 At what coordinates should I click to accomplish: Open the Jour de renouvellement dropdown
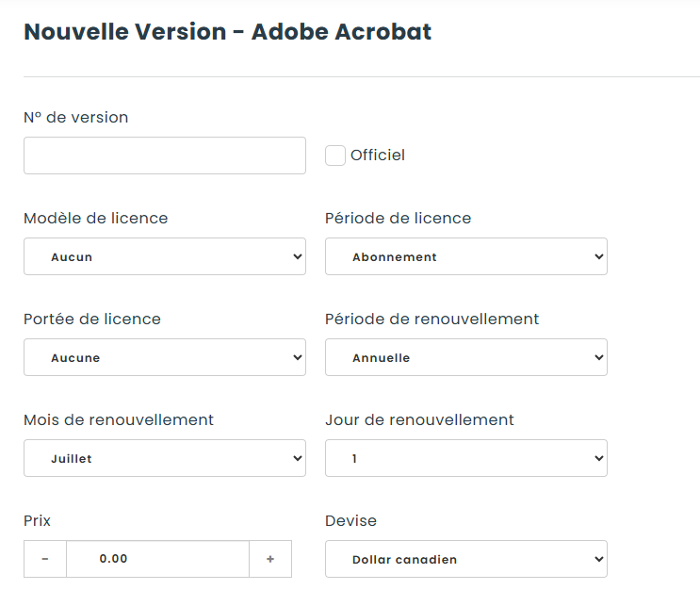(466, 458)
